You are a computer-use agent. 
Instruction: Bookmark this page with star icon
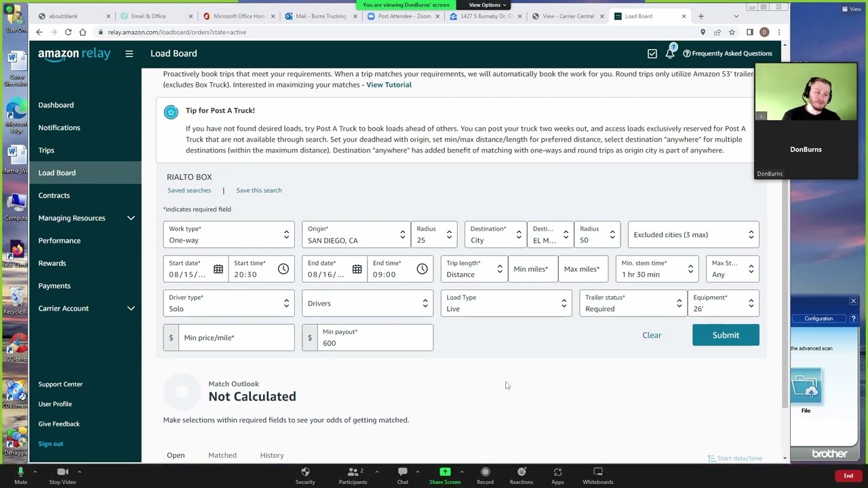click(732, 32)
